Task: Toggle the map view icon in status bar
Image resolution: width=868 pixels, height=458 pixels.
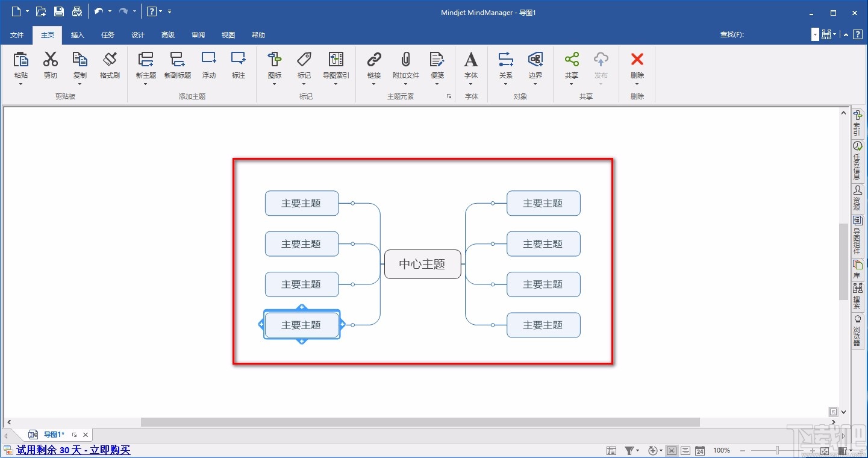Action: [672, 450]
